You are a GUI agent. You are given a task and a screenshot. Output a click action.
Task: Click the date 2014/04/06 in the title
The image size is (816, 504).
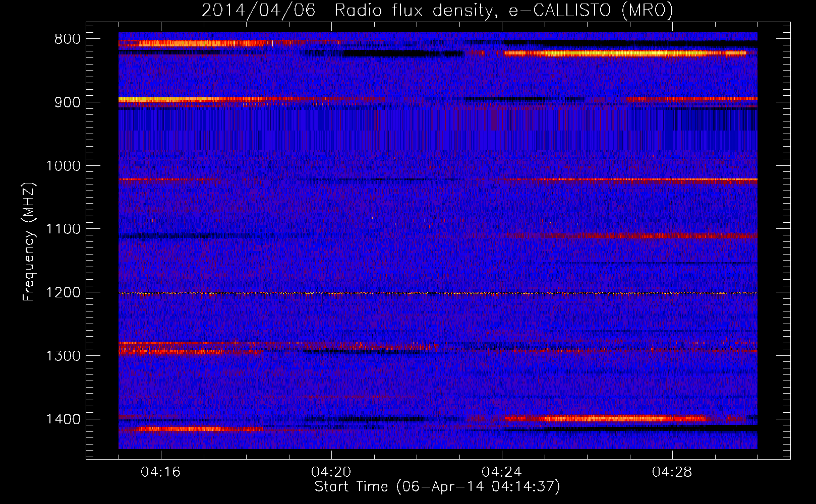click(258, 11)
